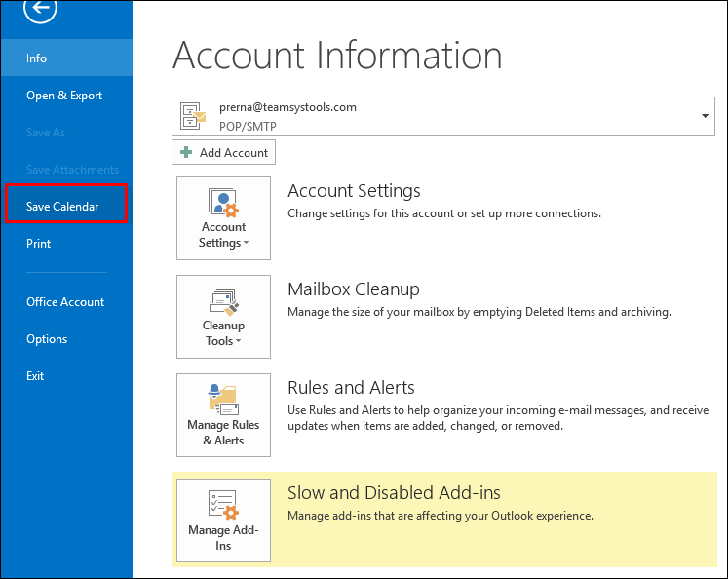Click 'Manage add-ins that are affecting' description
728x579 pixels.
[441, 516]
